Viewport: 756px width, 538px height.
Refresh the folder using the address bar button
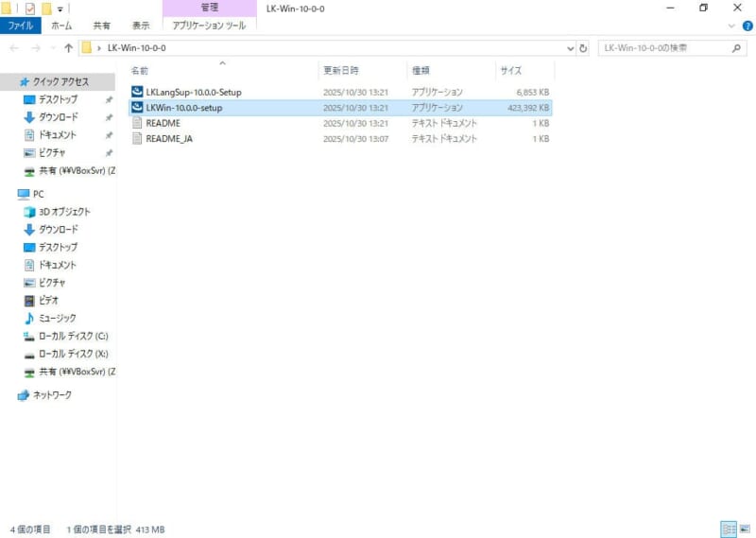[x=583, y=47]
